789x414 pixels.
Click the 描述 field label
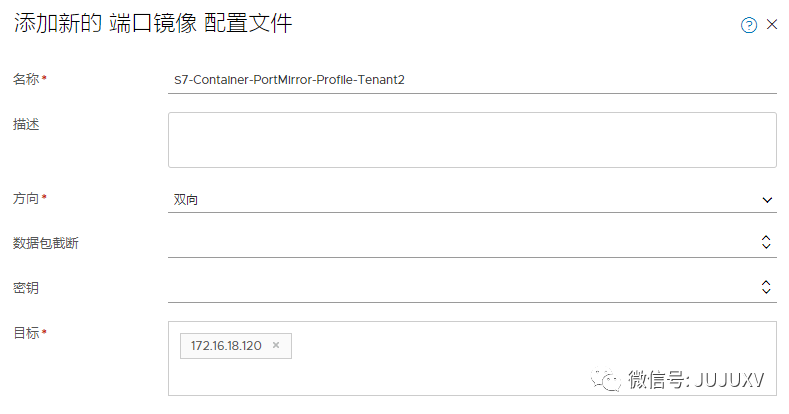point(26,123)
